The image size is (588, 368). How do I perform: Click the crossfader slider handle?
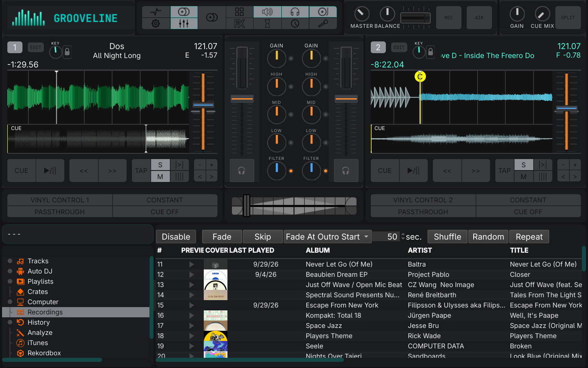point(247,206)
